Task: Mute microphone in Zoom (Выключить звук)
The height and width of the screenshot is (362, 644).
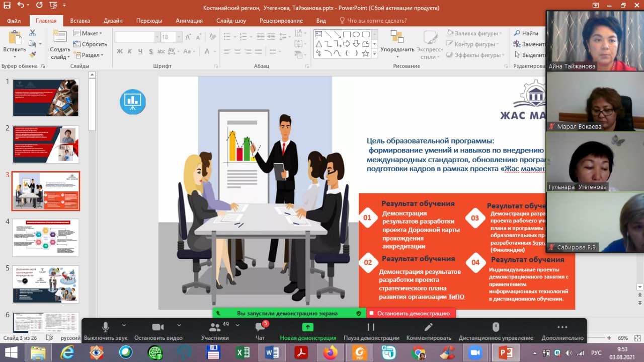Action: tap(106, 331)
